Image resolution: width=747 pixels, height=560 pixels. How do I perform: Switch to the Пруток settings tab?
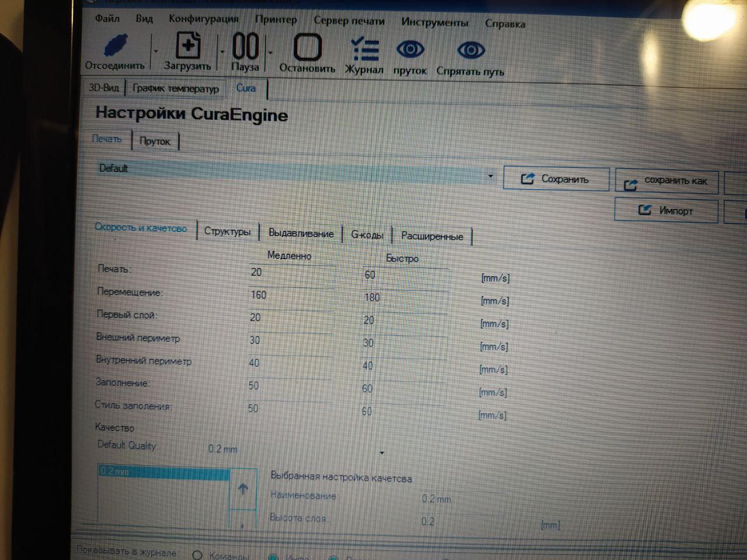coord(155,141)
